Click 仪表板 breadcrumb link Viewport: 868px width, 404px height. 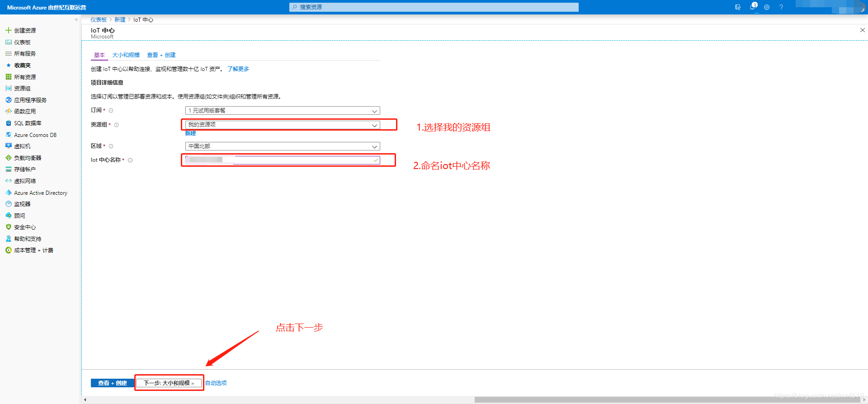[99, 20]
